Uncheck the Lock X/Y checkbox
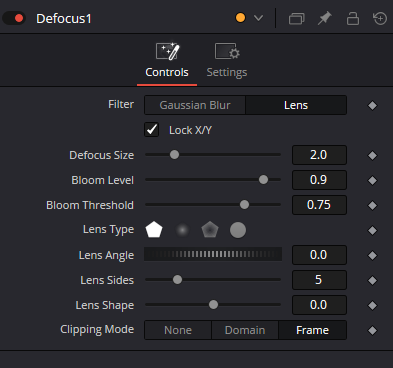393x368 pixels. click(151, 130)
